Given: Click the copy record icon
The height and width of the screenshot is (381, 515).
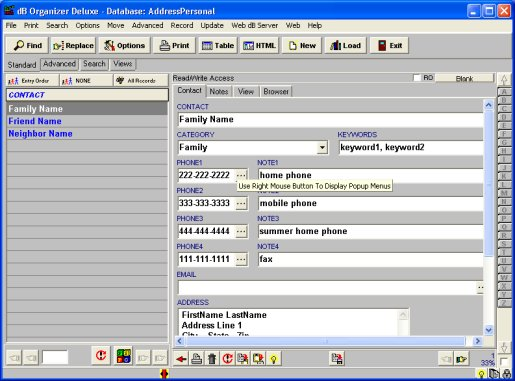Looking at the screenshot, I should 243,359.
